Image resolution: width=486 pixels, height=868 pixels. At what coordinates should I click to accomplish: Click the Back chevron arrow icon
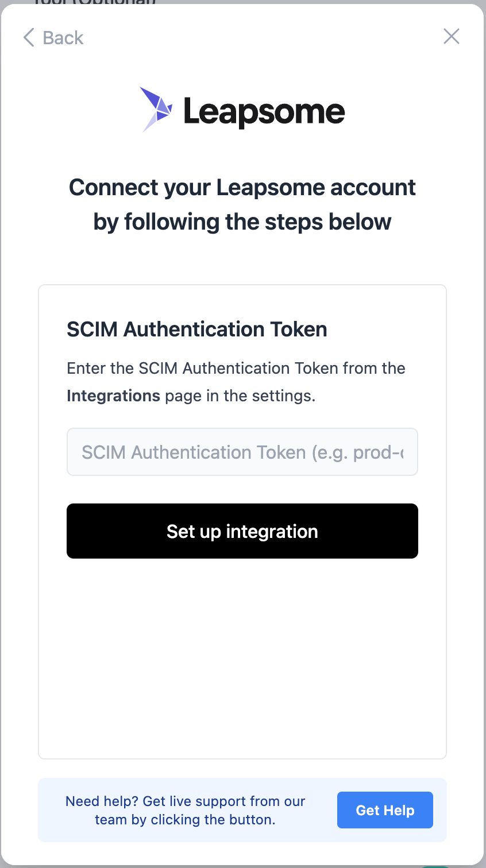[x=29, y=38]
